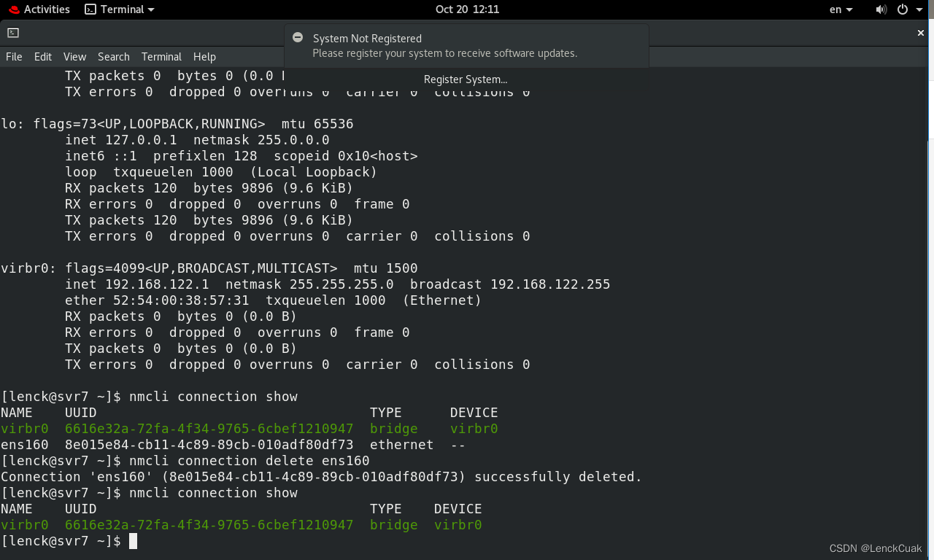Open the Edit menu
The width and height of the screenshot is (934, 560).
click(42, 56)
